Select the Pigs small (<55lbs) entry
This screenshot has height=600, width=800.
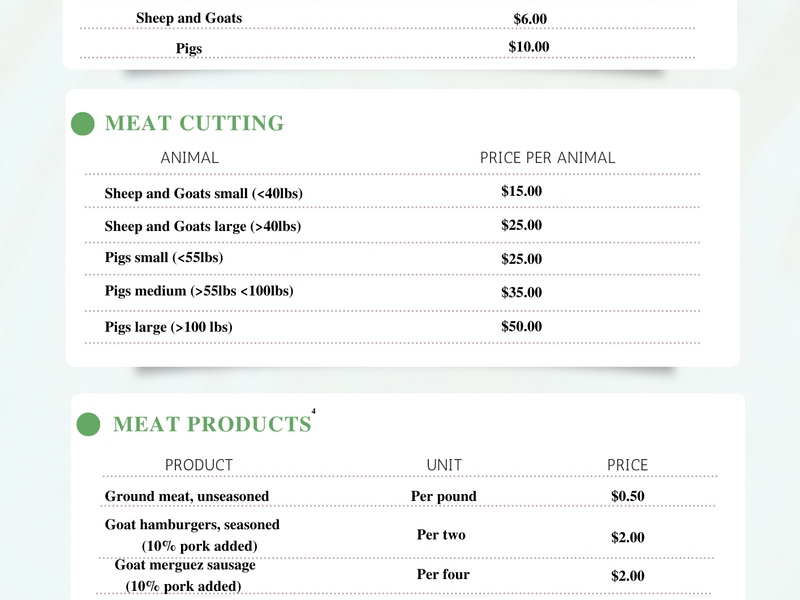pos(164,257)
